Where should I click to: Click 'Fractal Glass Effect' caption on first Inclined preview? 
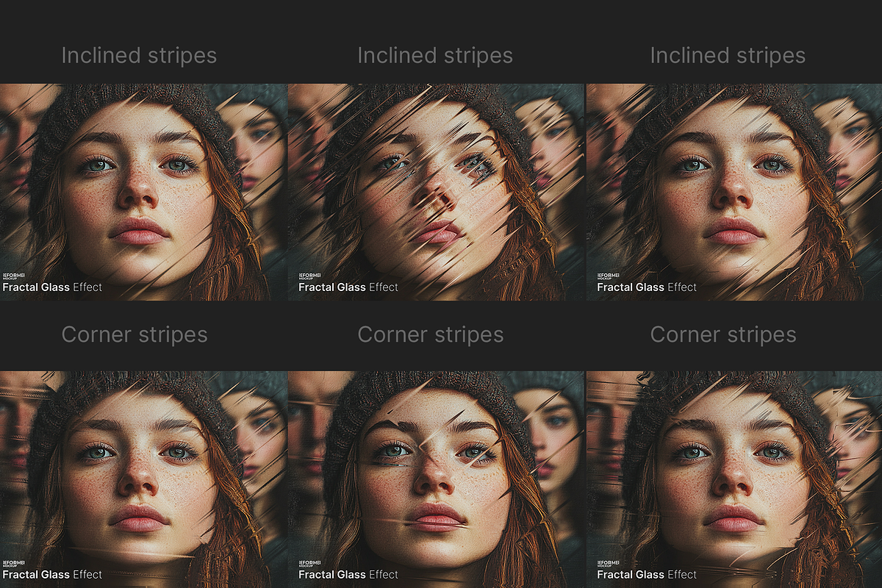click(52, 287)
